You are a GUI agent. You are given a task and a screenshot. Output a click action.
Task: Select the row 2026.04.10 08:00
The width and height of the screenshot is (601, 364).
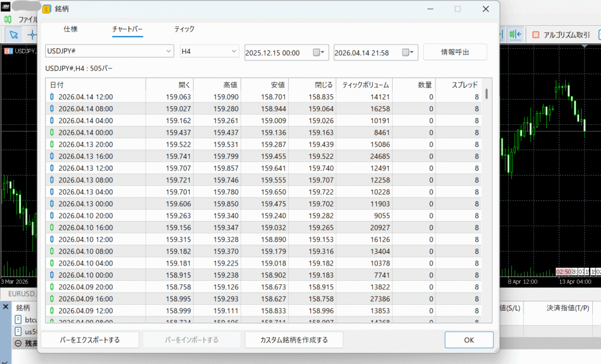[264, 251]
